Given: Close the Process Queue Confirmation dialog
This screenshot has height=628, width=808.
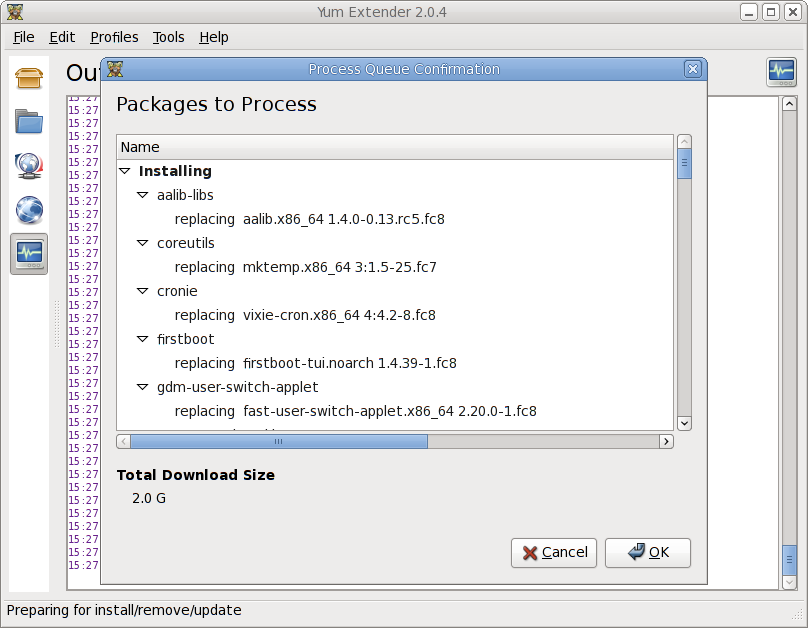Looking at the screenshot, I should (693, 69).
